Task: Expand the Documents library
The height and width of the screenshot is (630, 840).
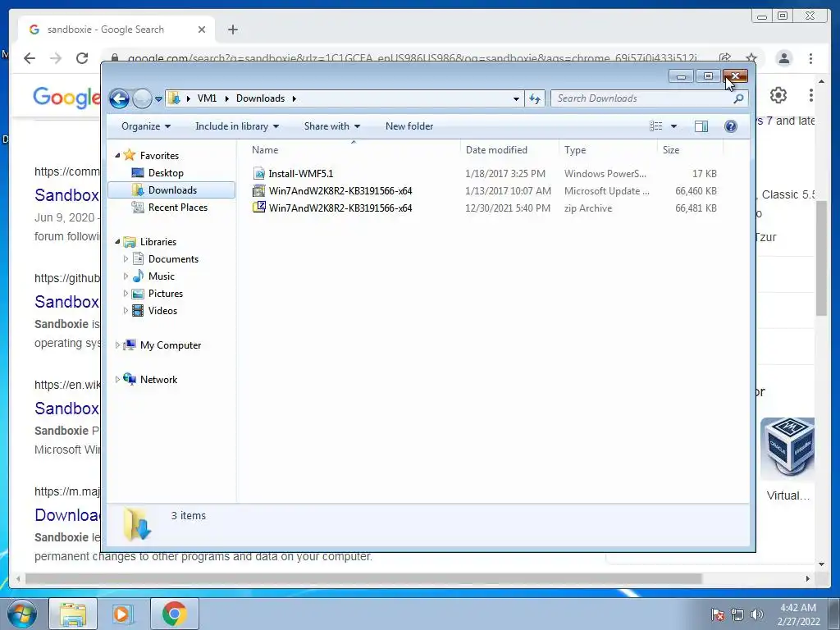Action: point(126,259)
